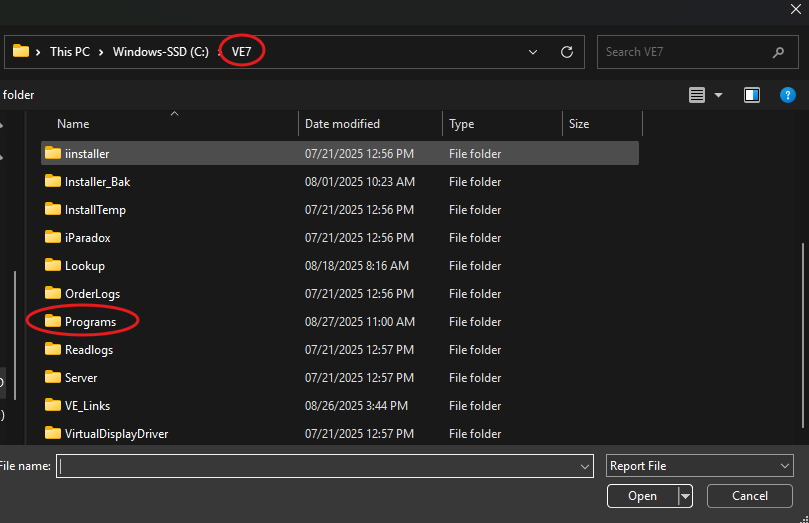Open the Report File type dropdown
The width and height of the screenshot is (809, 523).
coord(700,466)
